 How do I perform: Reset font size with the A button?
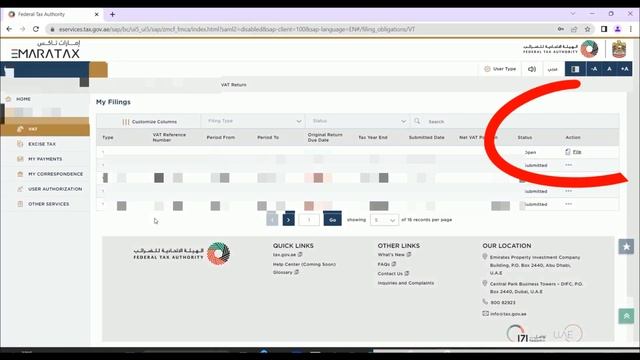[x=609, y=69]
